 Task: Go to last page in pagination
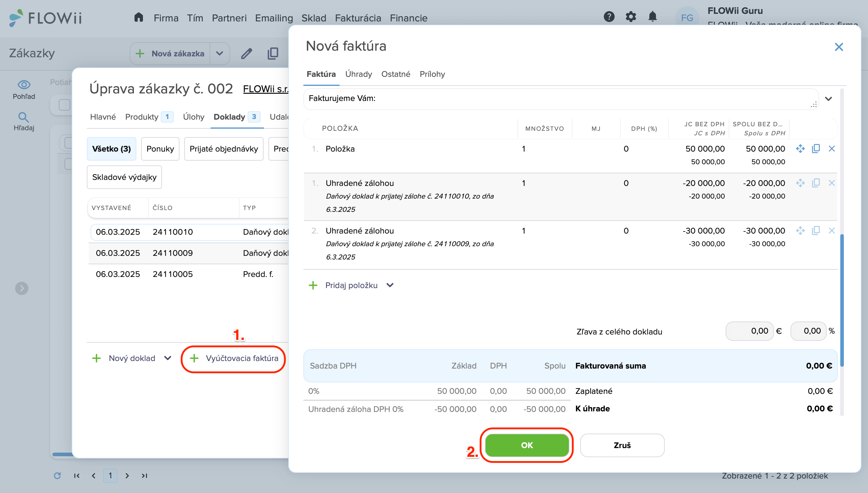(x=144, y=476)
